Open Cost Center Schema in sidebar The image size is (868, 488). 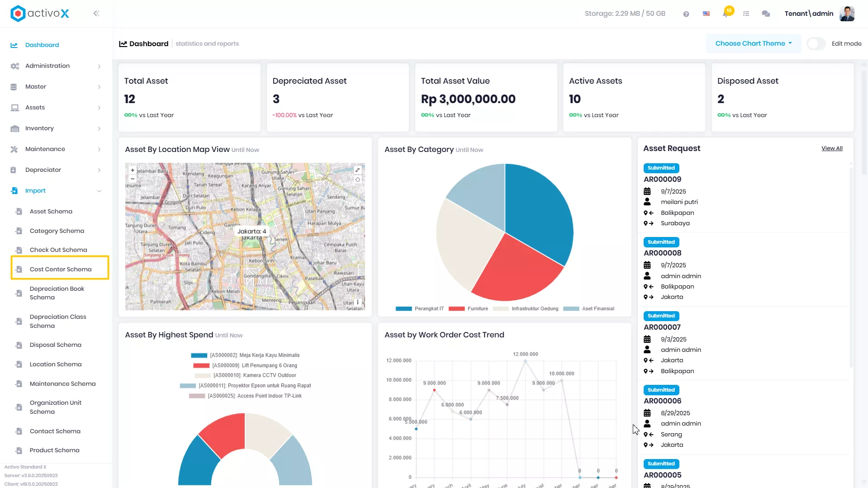click(60, 269)
